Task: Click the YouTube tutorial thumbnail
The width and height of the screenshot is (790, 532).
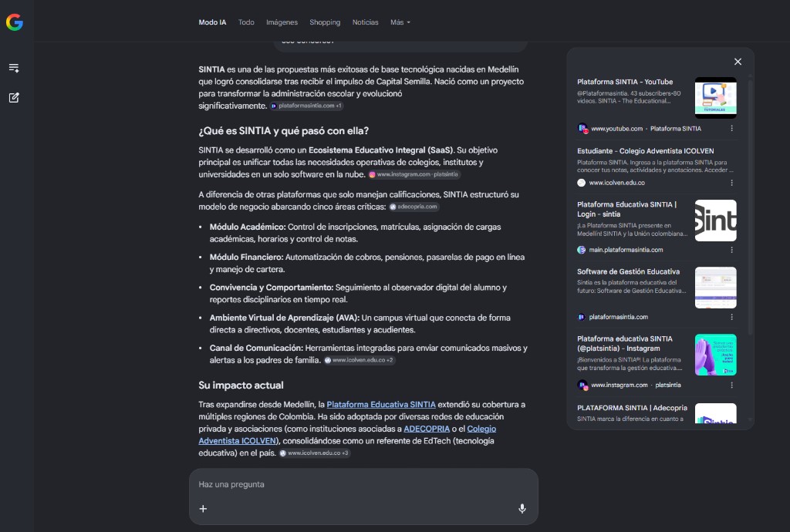Action: point(715,98)
